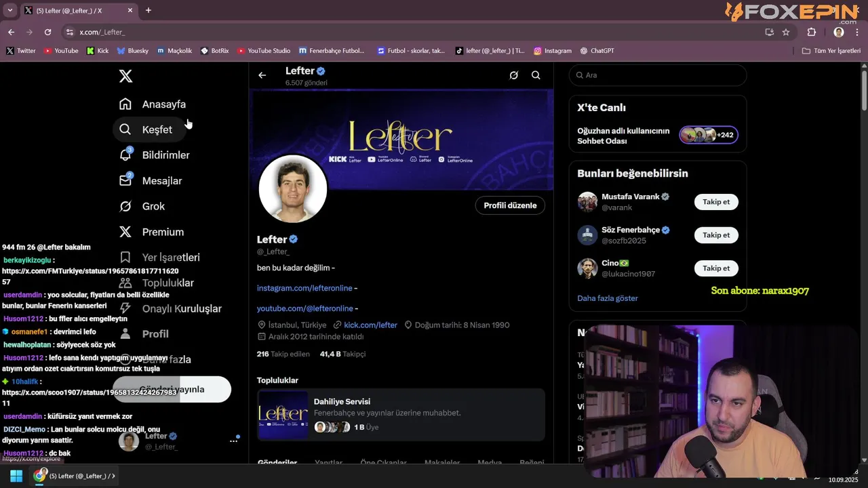Click the notifications bell icon
This screenshot has height=488, width=868.
(x=125, y=155)
